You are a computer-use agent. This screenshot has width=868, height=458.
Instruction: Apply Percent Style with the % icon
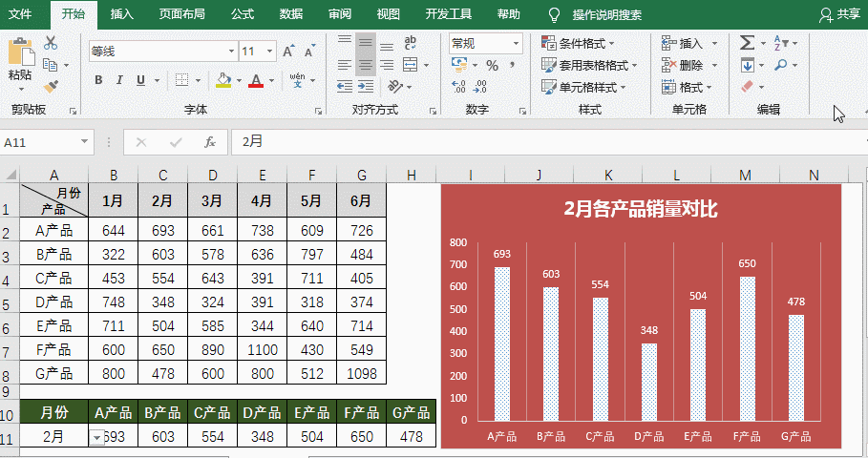492,65
